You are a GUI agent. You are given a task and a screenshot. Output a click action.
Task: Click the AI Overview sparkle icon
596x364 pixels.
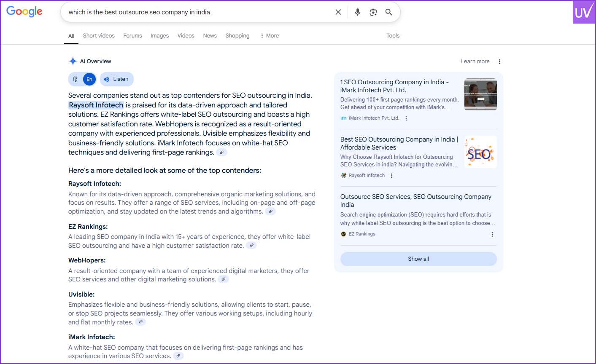point(73,61)
